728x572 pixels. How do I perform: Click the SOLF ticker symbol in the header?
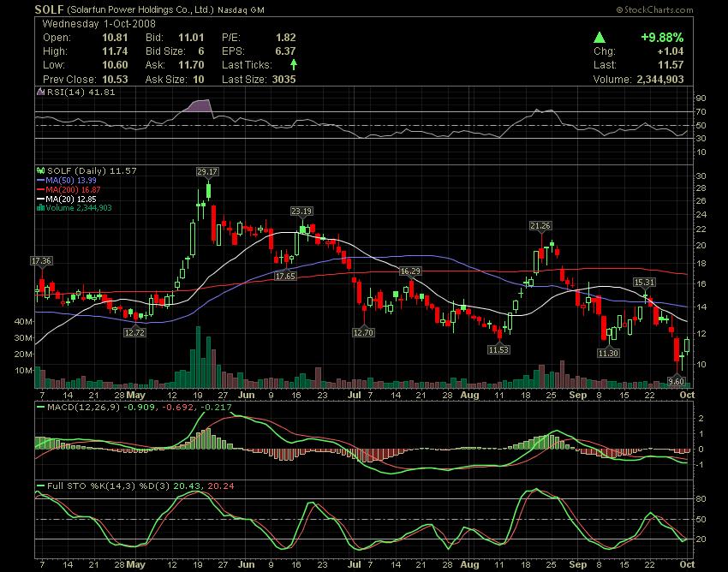coord(49,9)
